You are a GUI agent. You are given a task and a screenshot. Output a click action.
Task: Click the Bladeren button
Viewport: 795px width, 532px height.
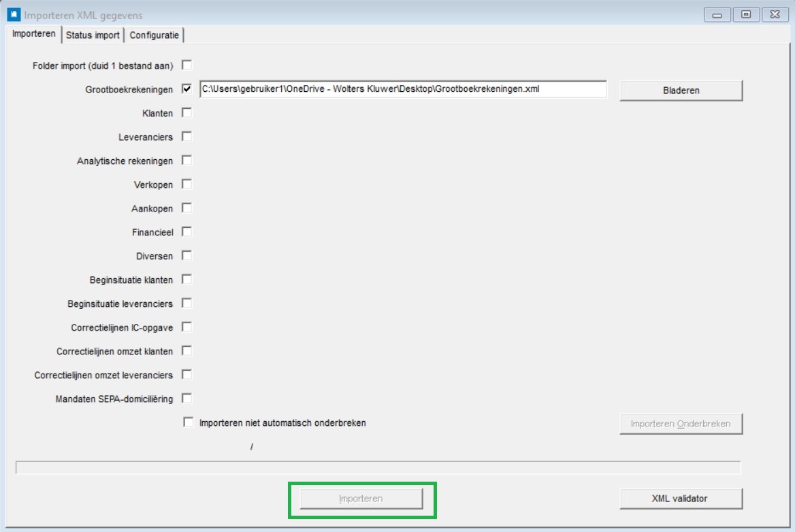pyautogui.click(x=681, y=90)
